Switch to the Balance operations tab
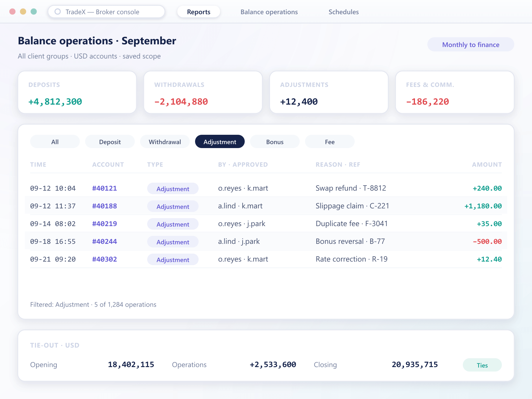 tap(269, 12)
